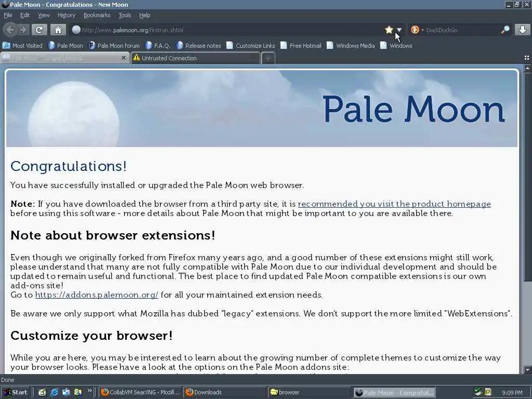The width and height of the screenshot is (532, 399).
Task: Select the Pale Moon taskbar button
Action: point(395,392)
